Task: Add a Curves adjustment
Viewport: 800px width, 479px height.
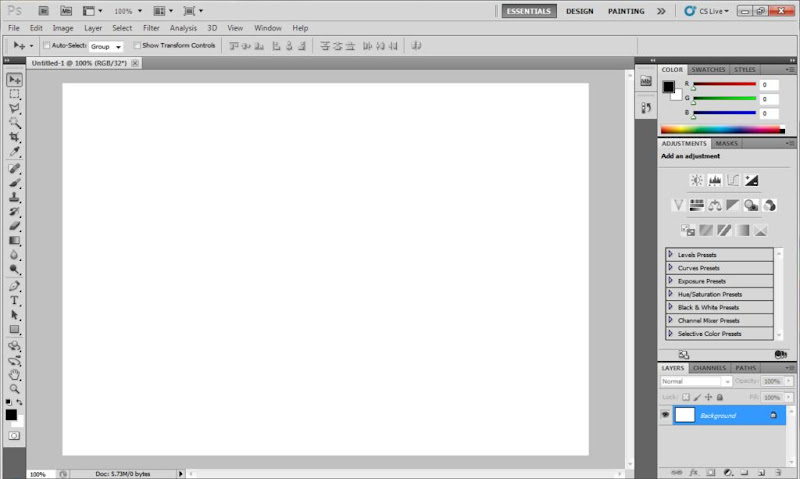Action: [733, 180]
